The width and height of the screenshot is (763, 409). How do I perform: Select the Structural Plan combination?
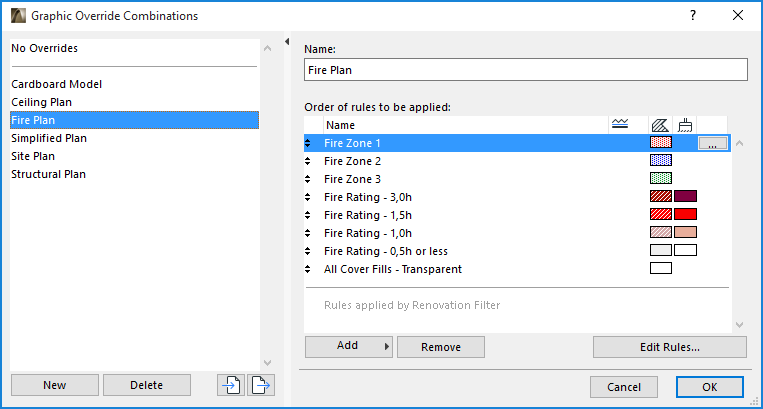pos(48,174)
